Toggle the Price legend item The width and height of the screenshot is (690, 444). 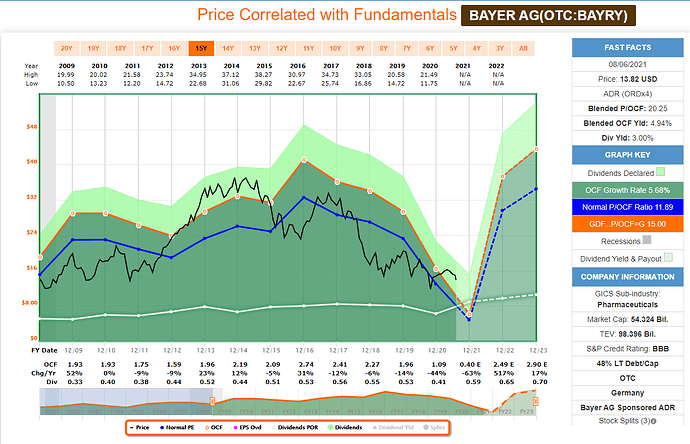point(140,427)
